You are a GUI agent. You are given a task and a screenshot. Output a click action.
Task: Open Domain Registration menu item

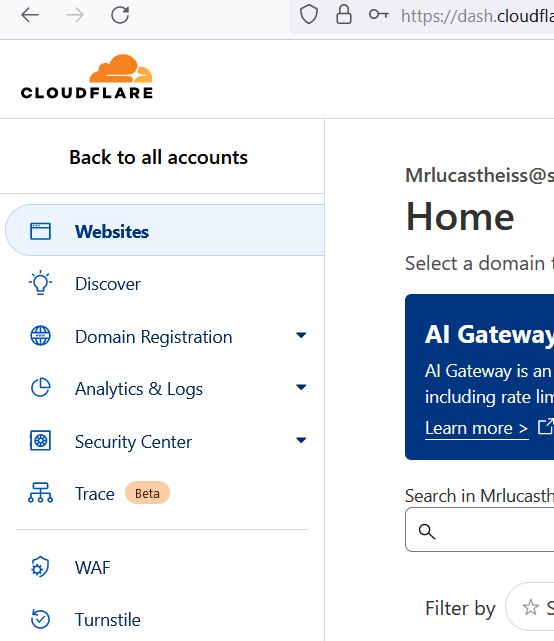tap(154, 337)
